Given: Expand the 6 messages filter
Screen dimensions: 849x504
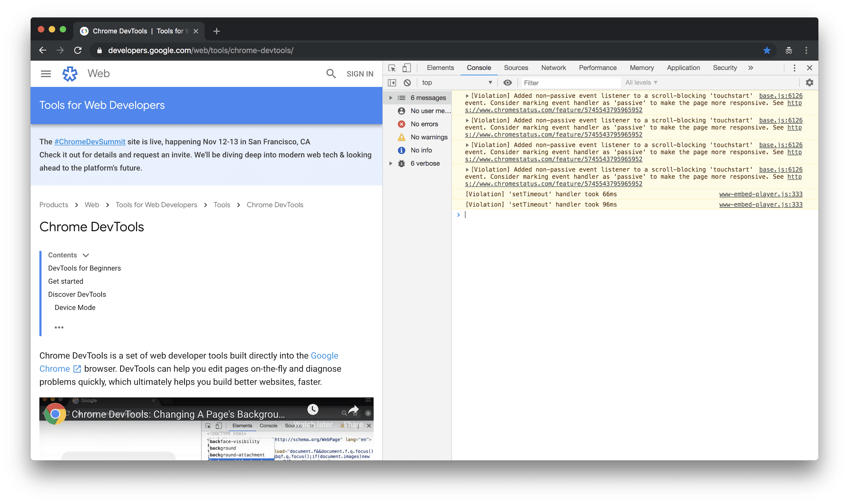Looking at the screenshot, I should [x=390, y=97].
